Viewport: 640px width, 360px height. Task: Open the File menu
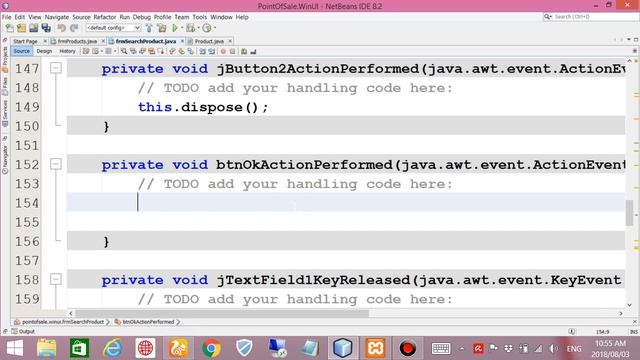pos(7,17)
